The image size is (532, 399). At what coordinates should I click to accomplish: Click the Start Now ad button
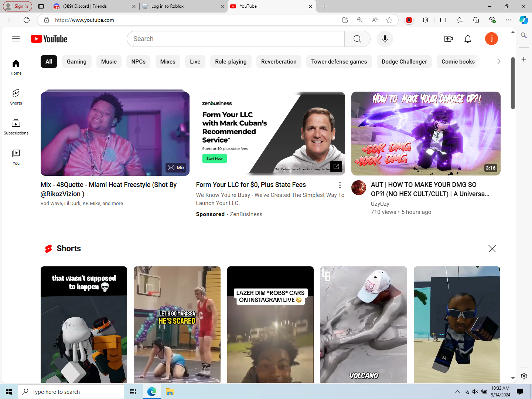click(x=215, y=158)
